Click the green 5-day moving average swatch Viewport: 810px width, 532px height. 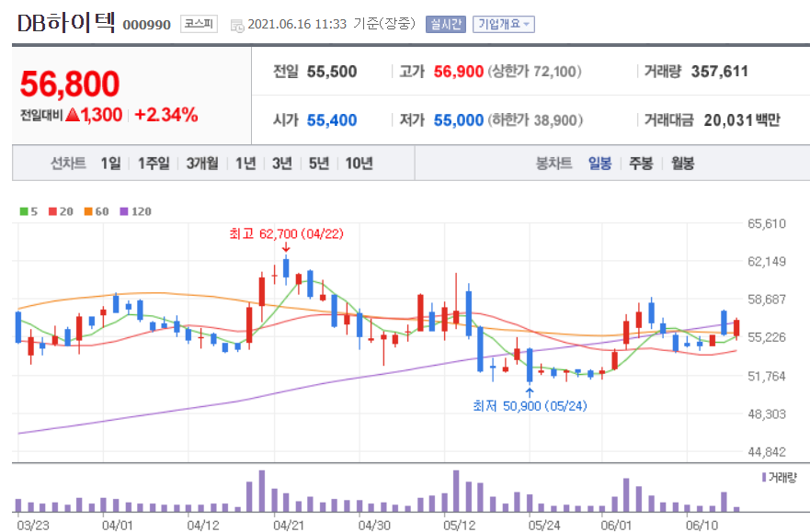pos(24,211)
